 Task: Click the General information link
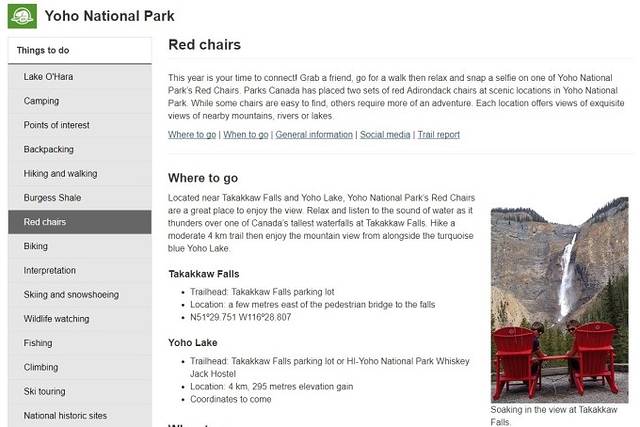[314, 134]
